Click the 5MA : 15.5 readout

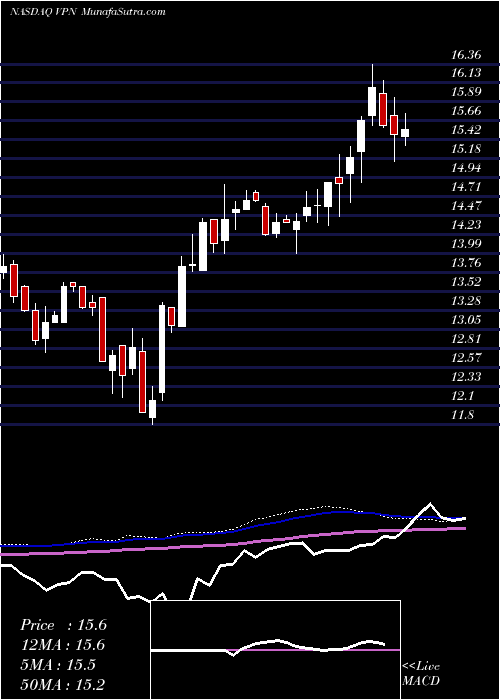[x=58, y=665]
